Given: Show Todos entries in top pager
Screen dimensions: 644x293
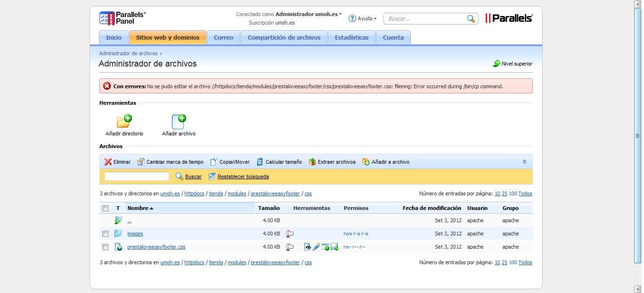Looking at the screenshot, I should (525, 193).
